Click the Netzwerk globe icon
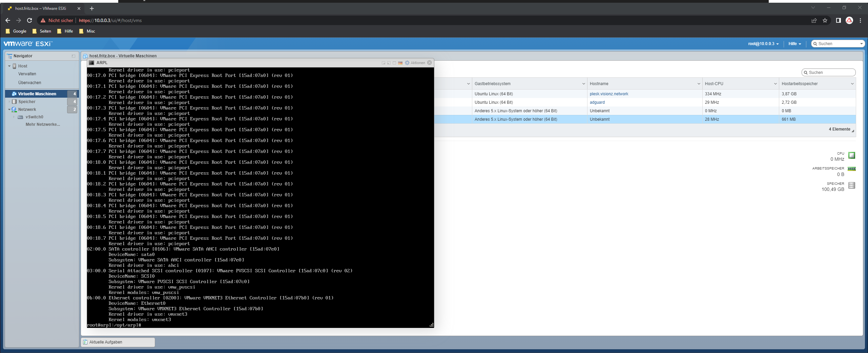The width and height of the screenshot is (868, 353). pos(14,109)
